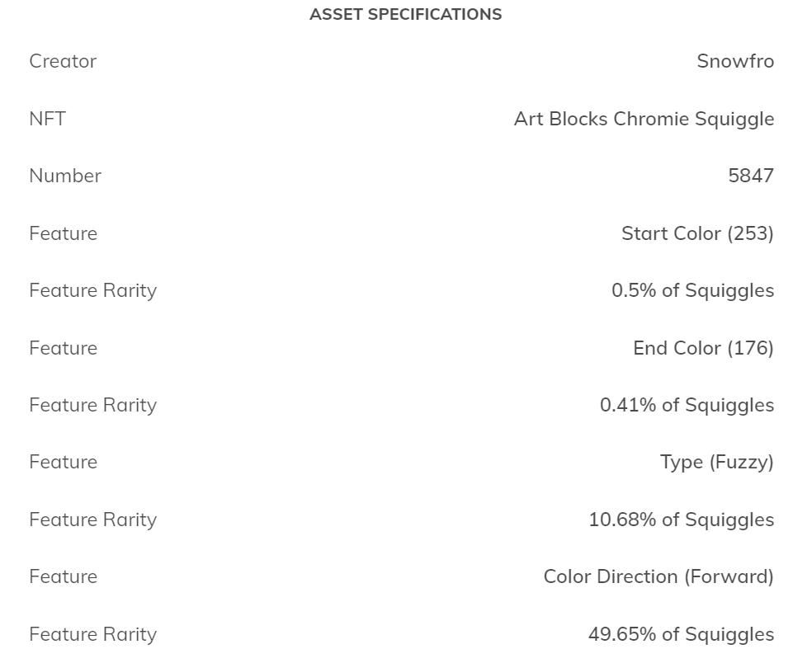Click the Art Blocks Chromie Squiggle text
The width and height of the screenshot is (812, 649).
coord(644,119)
